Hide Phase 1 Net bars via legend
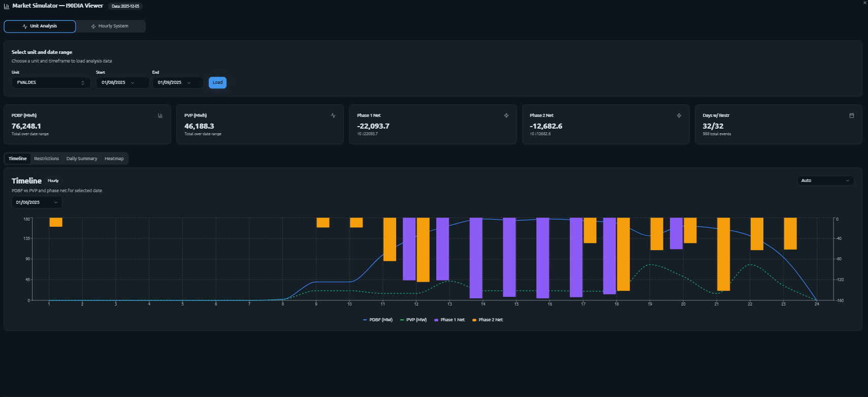Screen dimensions: 868x397 [x=449, y=320]
